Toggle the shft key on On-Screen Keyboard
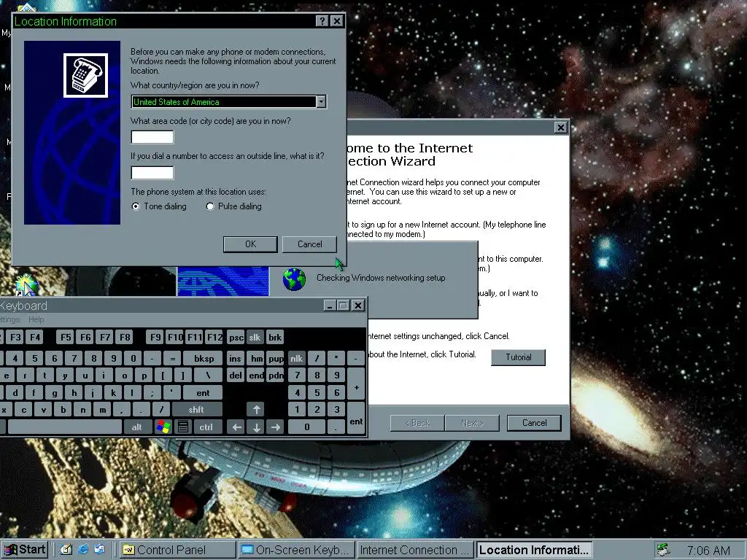This screenshot has width=747, height=560. (196, 410)
